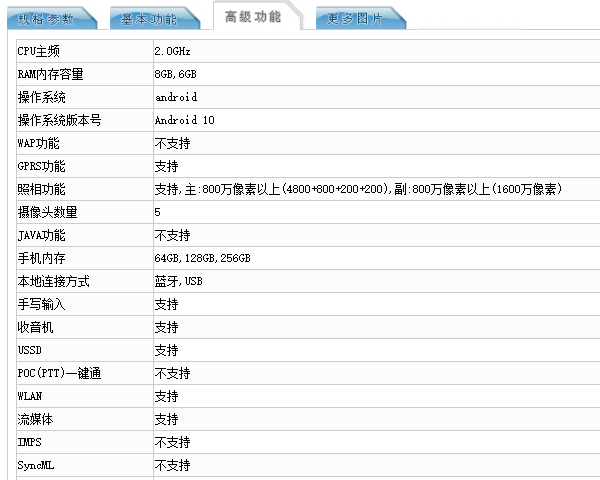
Task: Click the RAM内存容量 label
Action: [50, 74]
